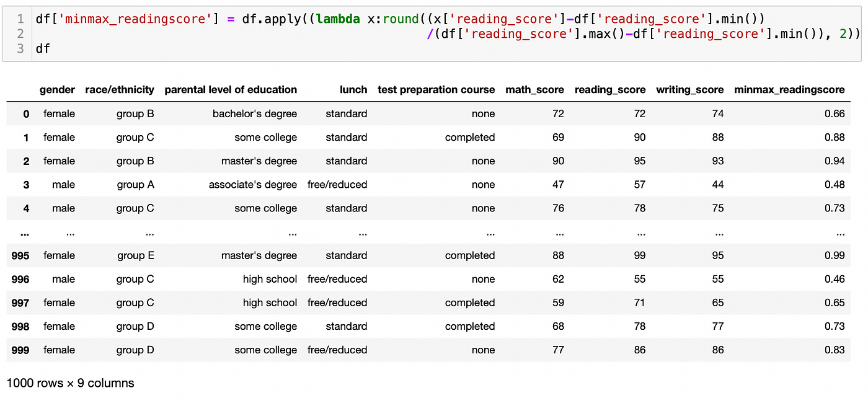Select the parental level of education header
This screenshot has width=868, height=398.
click(x=231, y=90)
